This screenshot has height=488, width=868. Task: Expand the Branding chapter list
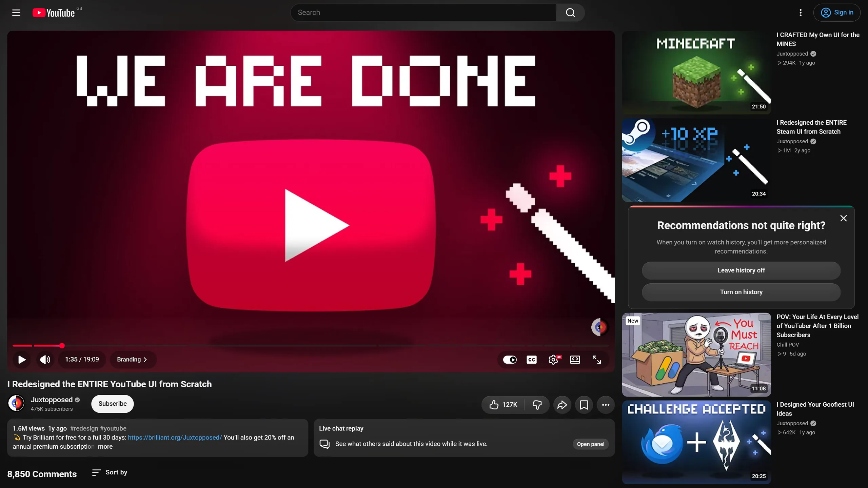(132, 360)
